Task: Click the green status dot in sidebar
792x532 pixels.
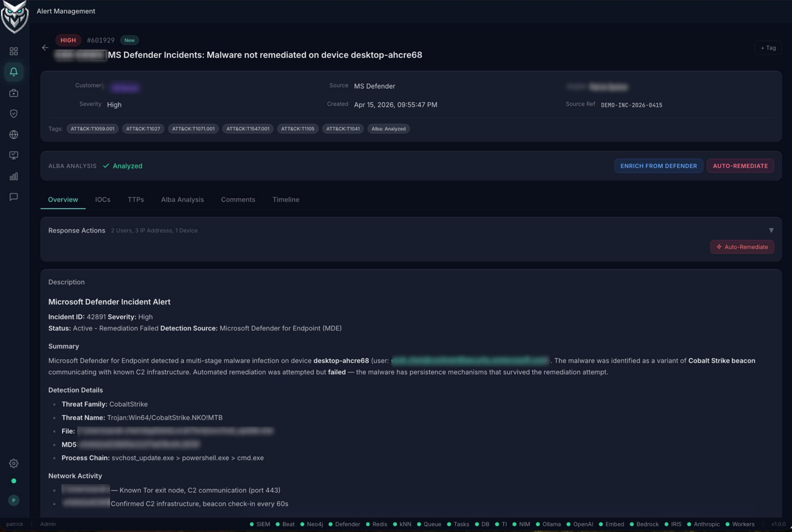Action: click(x=14, y=481)
